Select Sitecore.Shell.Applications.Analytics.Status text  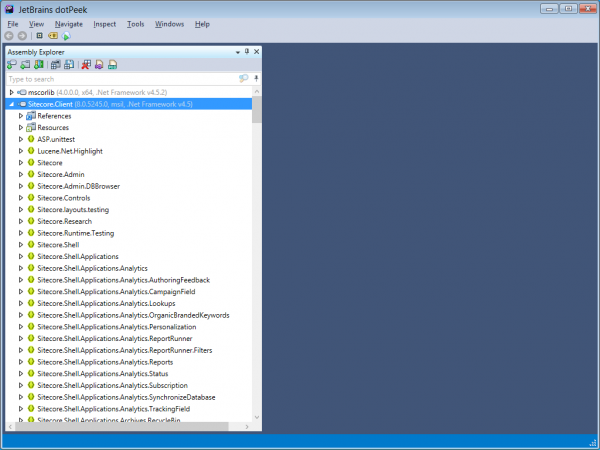pyautogui.click(x=103, y=373)
